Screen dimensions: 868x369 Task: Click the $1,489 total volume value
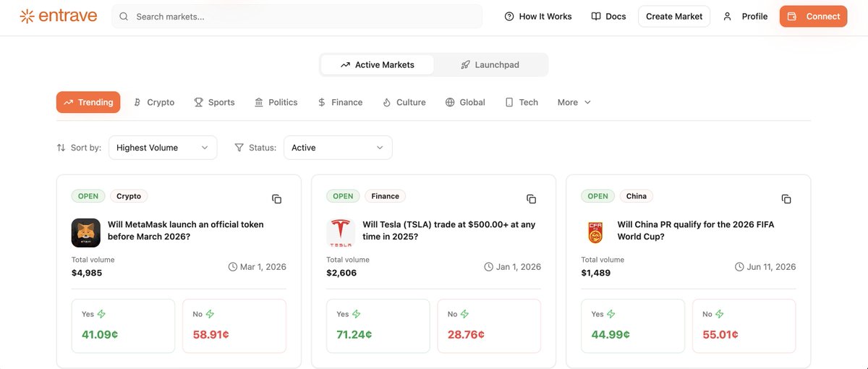click(596, 273)
